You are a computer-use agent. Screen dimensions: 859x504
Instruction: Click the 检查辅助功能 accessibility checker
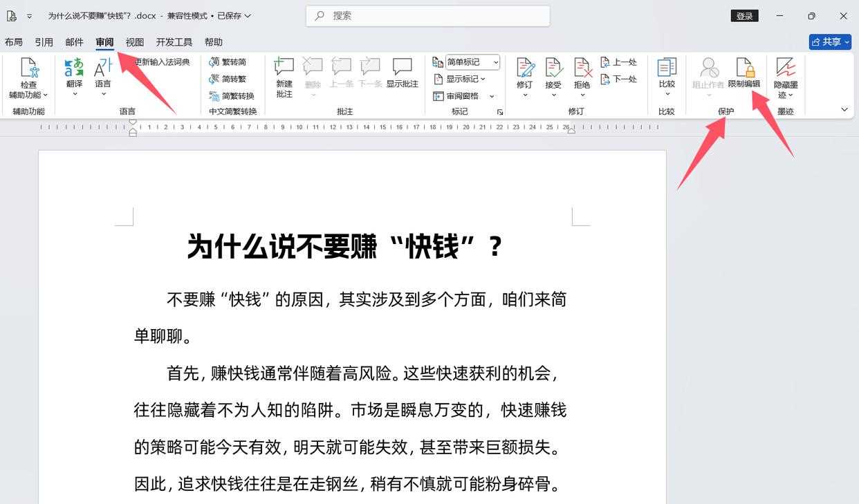click(28, 76)
